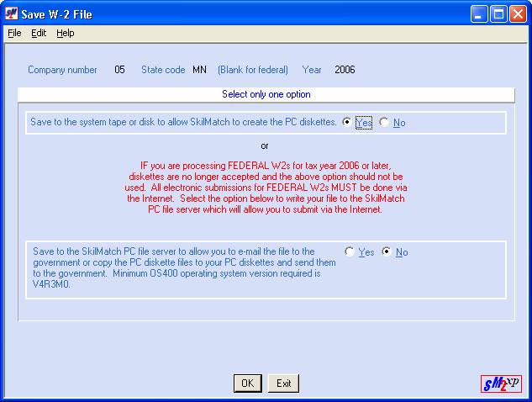Click the 'Select only one option' banner
532x402 pixels.
click(x=266, y=95)
